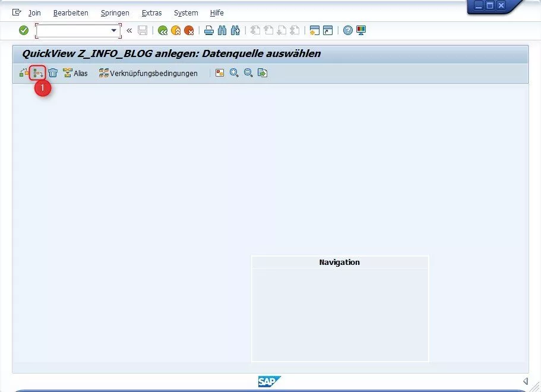The width and height of the screenshot is (541, 392).
Task: Click the yellow Exit icon
Action: click(176, 30)
